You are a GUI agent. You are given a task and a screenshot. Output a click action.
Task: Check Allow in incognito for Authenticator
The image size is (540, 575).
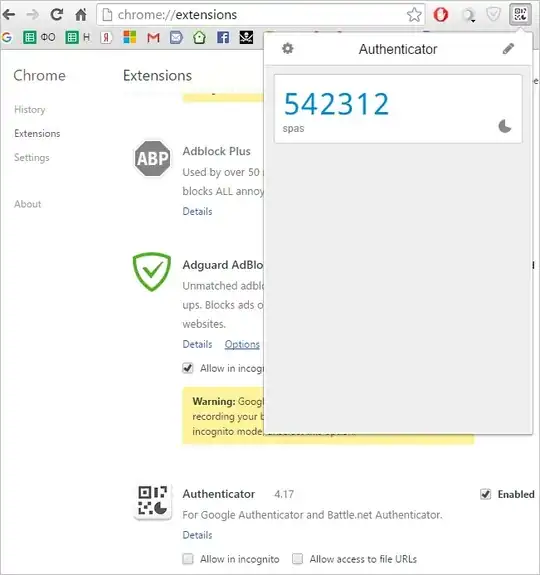pyautogui.click(x=188, y=559)
